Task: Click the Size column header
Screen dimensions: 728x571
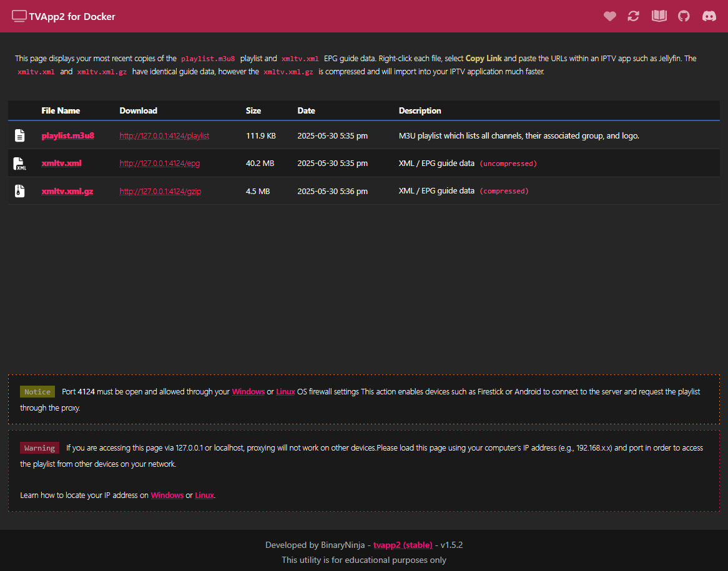Action: click(253, 110)
